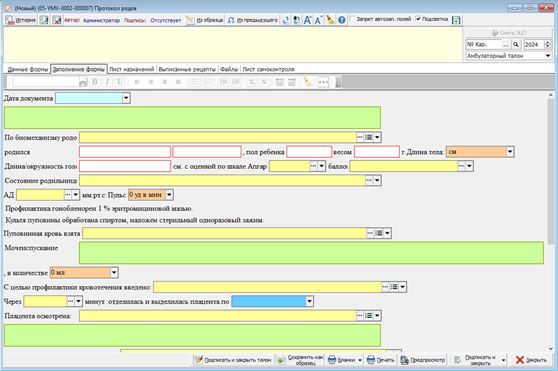The image size is (558, 371).
Task: Click the green save icon after Подсветка
Action: (x=456, y=20)
